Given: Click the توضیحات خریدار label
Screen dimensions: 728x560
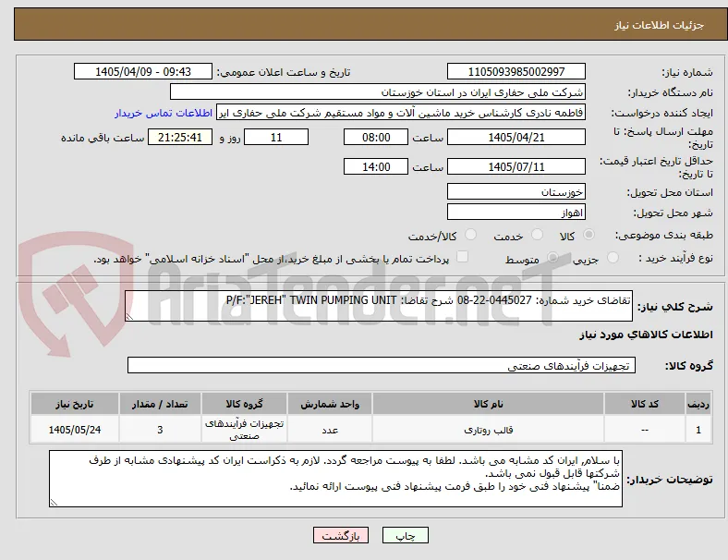Looking at the screenshot, I should 670,480.
